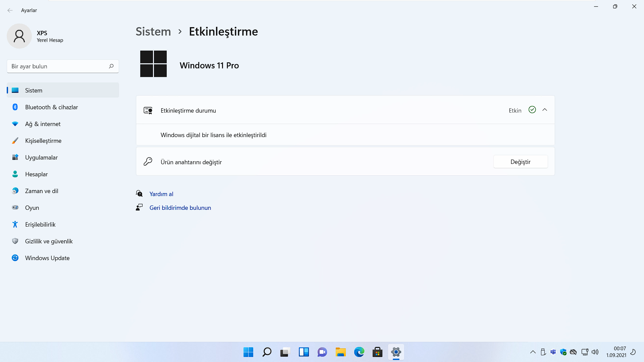Open Hesaplar settings
Image resolution: width=644 pixels, height=362 pixels.
pos(63,174)
